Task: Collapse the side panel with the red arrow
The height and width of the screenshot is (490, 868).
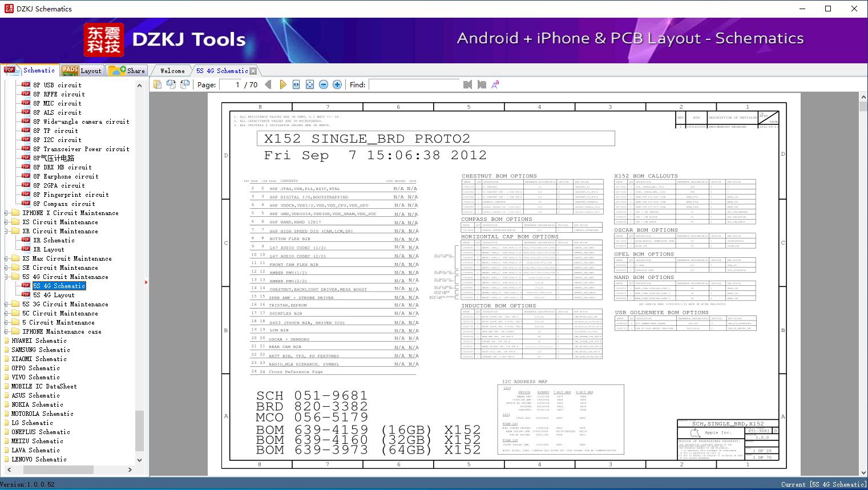Action: click(x=147, y=282)
